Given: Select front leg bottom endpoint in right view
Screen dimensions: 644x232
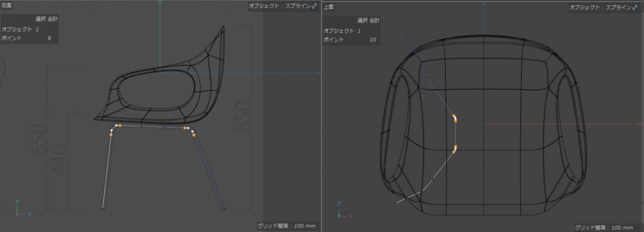Looking at the screenshot, I should click(103, 209).
